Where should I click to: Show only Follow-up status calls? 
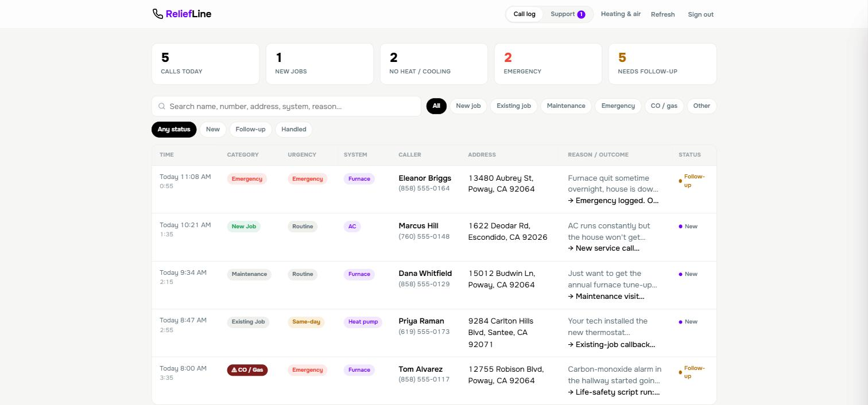pyautogui.click(x=250, y=130)
